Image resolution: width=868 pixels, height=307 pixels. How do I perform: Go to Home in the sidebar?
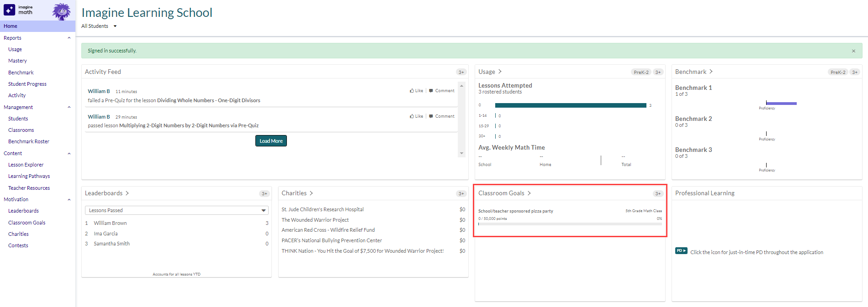point(37,26)
